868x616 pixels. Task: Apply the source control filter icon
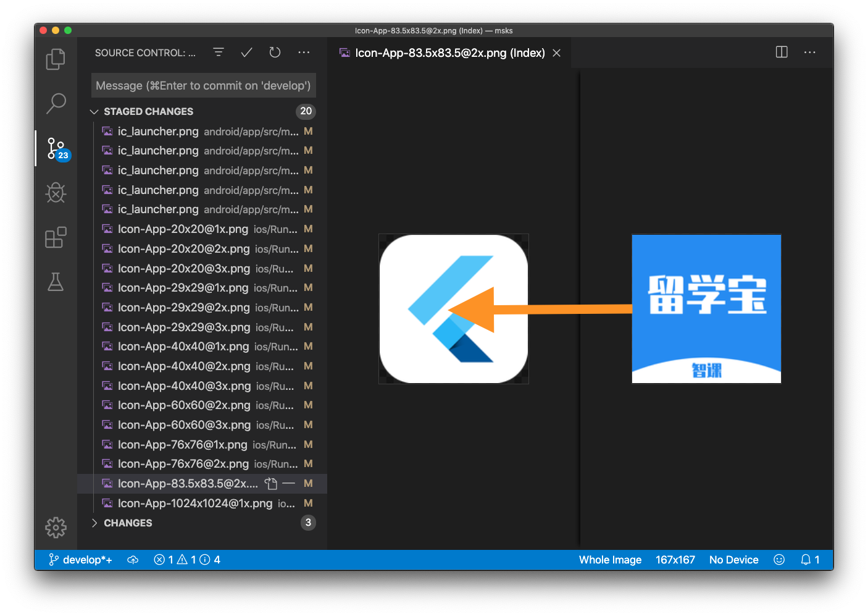[x=218, y=53]
